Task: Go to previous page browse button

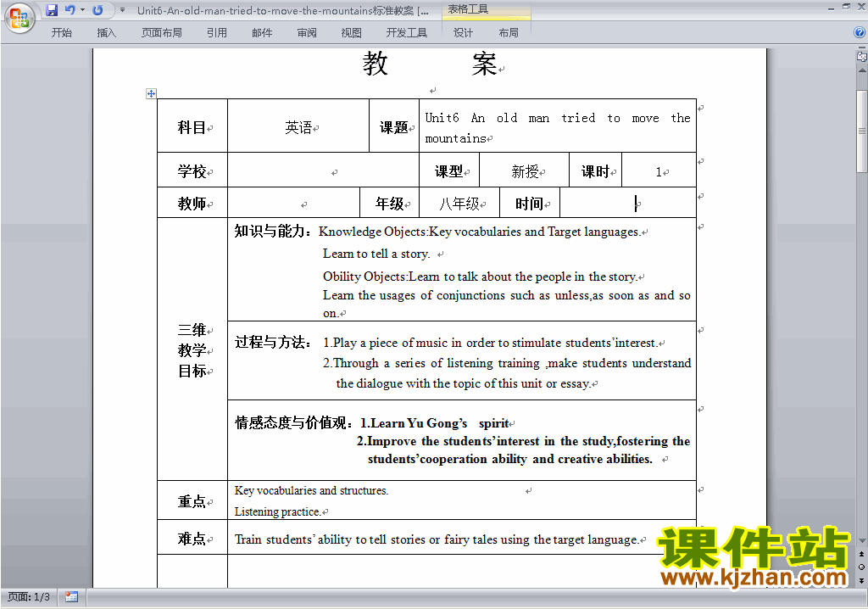Action: click(861, 554)
